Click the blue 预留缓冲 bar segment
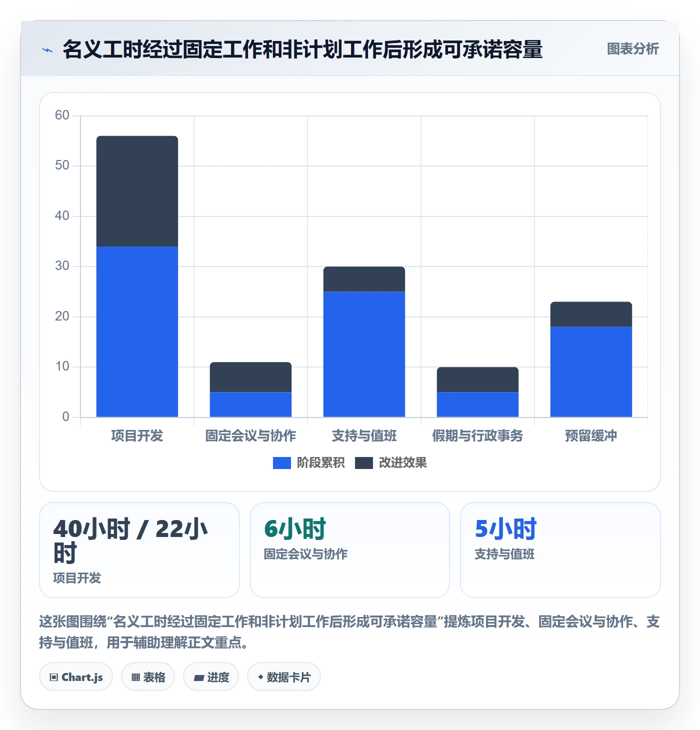Viewport: 700px width, 730px height. point(591,371)
